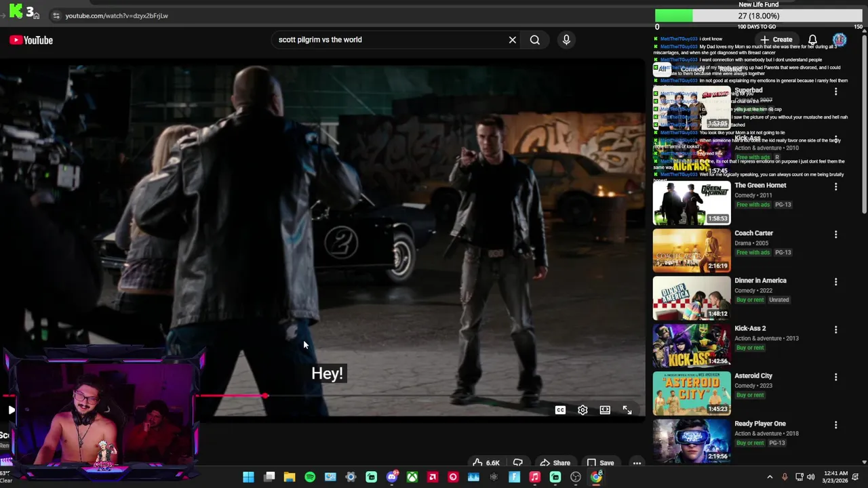Viewport: 868px width, 488px height.
Task: Open Asteroid City title link
Action: click(753, 376)
